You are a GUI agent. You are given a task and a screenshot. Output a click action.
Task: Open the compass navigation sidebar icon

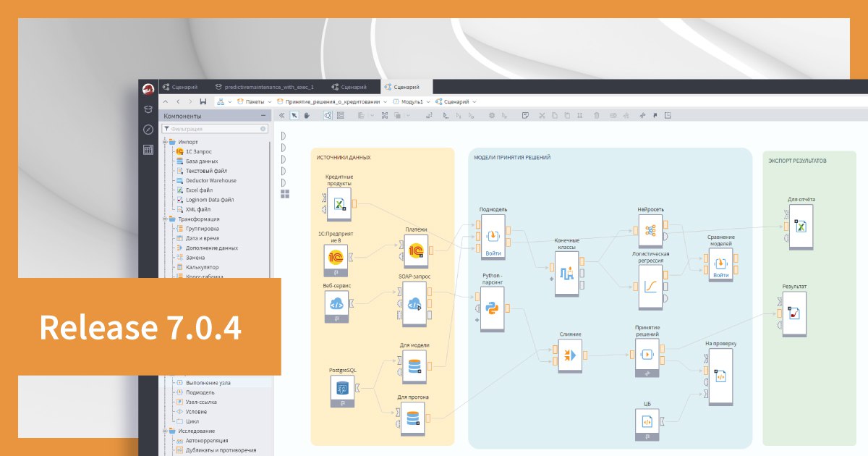coord(148,130)
